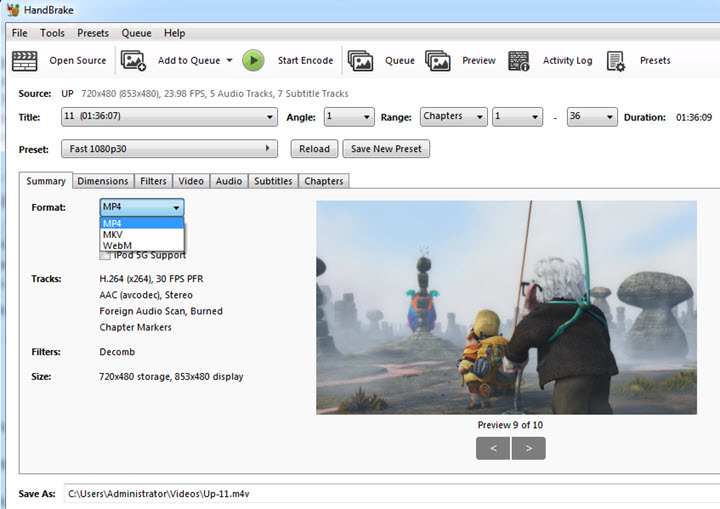The height and width of the screenshot is (509, 720).
Task: Toggle the iPod 5G Support checkbox
Action: (x=105, y=255)
